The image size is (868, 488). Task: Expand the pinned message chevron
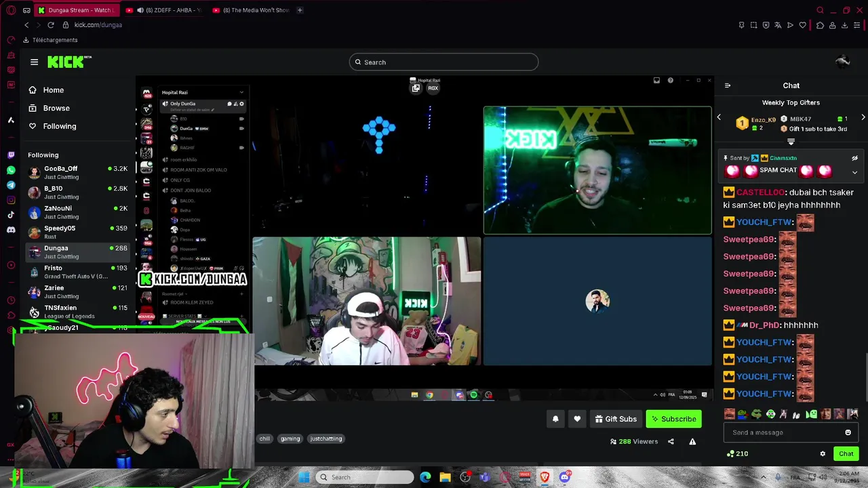coord(854,172)
